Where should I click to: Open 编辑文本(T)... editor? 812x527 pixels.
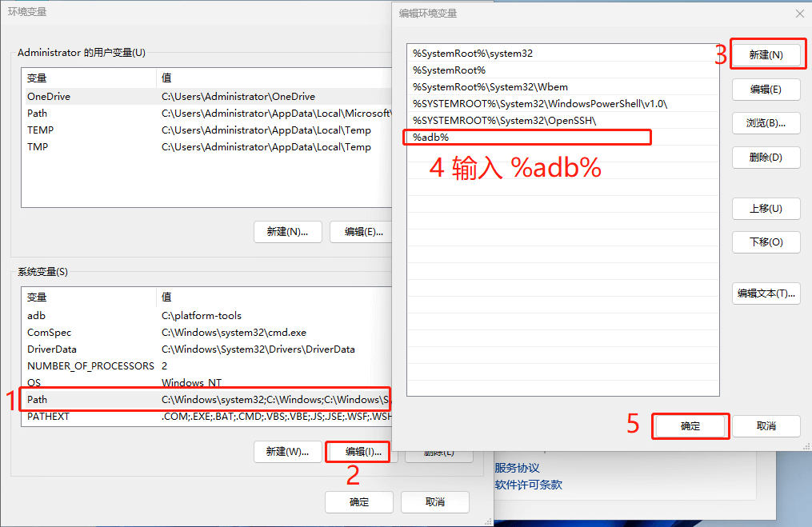766,293
